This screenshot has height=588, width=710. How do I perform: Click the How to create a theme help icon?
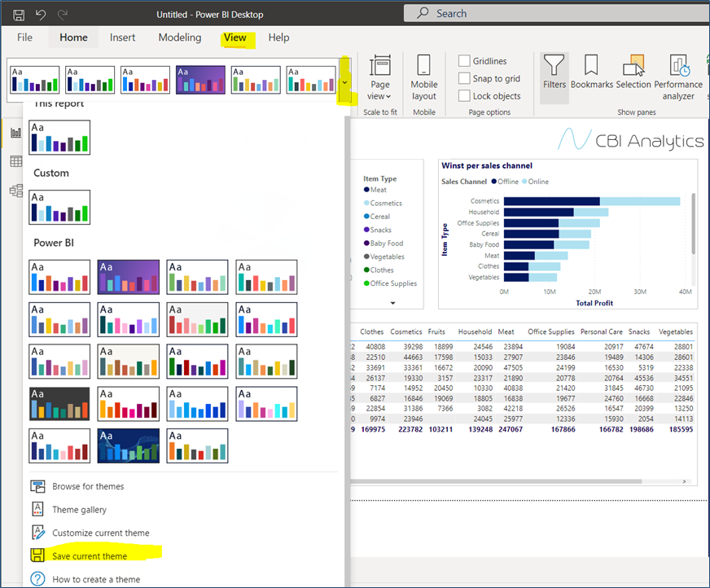(x=37, y=579)
